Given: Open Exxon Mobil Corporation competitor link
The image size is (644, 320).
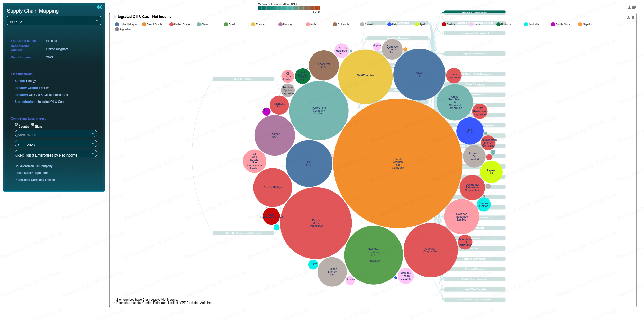Looking at the screenshot, I should [31, 173].
